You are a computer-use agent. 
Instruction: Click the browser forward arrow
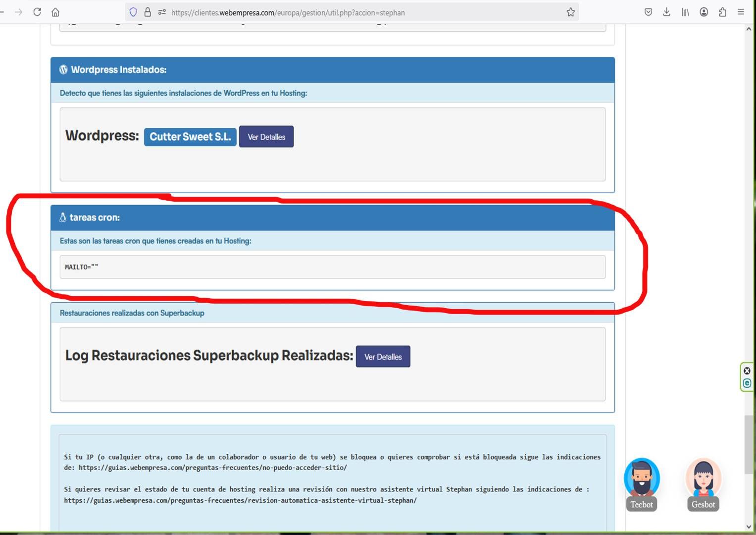coord(19,12)
